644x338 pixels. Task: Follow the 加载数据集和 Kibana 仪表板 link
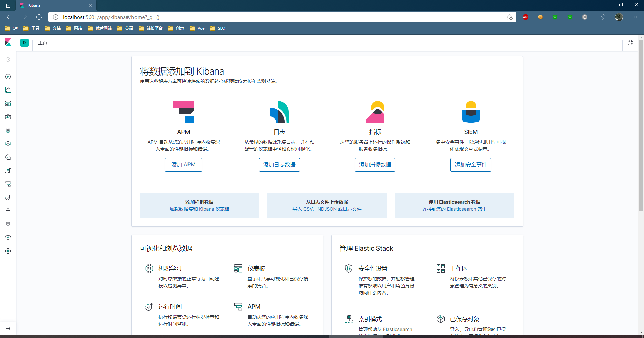[x=199, y=209]
